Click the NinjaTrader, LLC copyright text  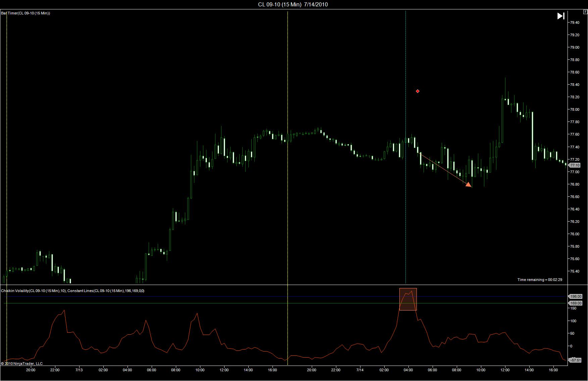pyautogui.click(x=22, y=363)
